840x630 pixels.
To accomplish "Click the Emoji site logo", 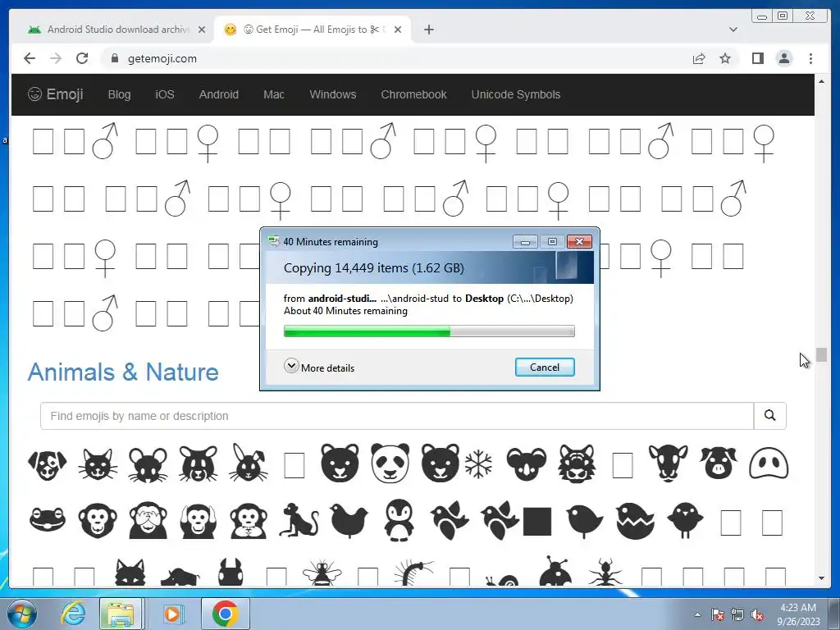I will (x=56, y=94).
